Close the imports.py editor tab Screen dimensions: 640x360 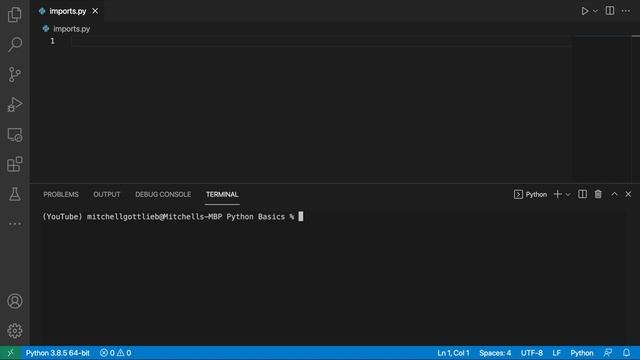(x=95, y=11)
